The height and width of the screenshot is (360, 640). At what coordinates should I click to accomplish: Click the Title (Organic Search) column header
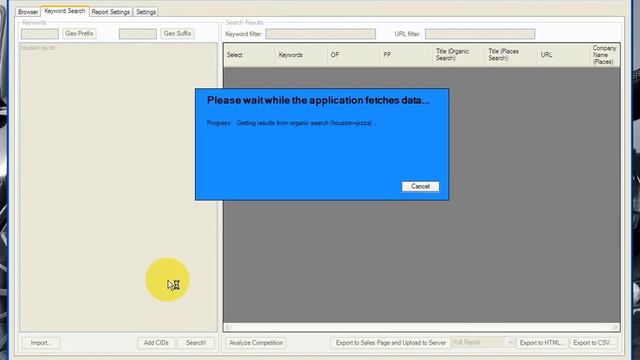click(459, 55)
